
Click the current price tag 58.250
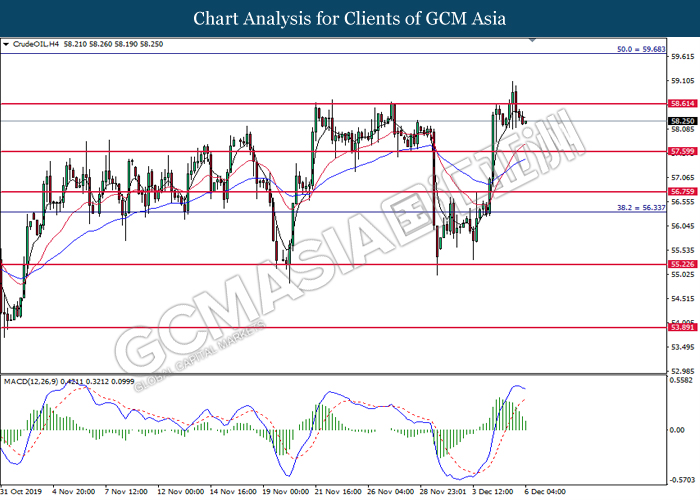pos(683,121)
